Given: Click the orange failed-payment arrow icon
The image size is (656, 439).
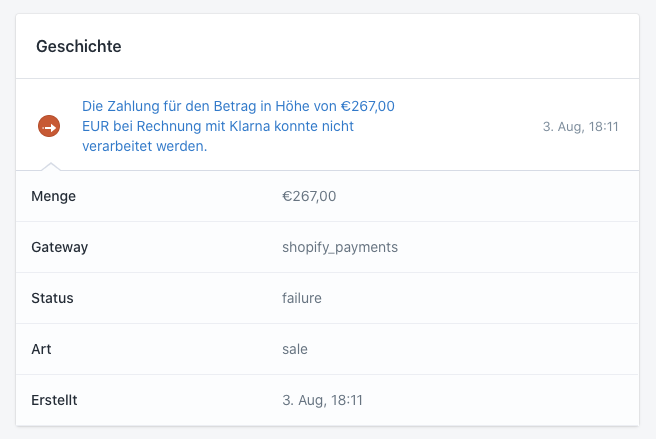Looking at the screenshot, I should click(x=49, y=126).
